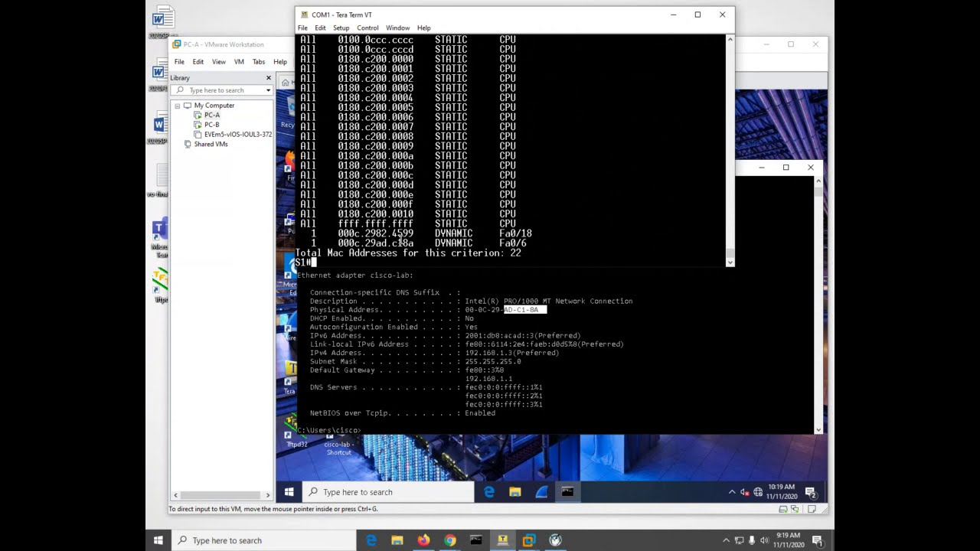The width and height of the screenshot is (980, 551).
Task: Switch to VMware Workstation on host taskbar
Action: click(x=529, y=540)
